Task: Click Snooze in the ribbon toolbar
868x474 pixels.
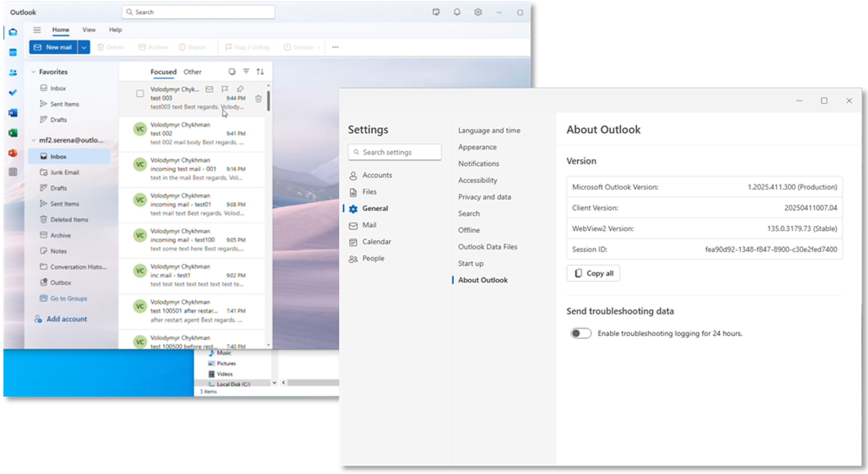Action: (x=299, y=47)
